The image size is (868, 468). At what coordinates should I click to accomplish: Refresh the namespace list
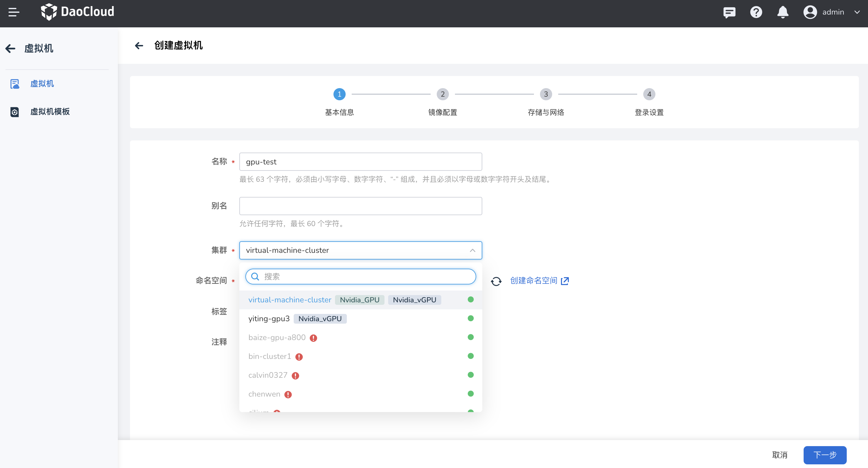point(496,281)
